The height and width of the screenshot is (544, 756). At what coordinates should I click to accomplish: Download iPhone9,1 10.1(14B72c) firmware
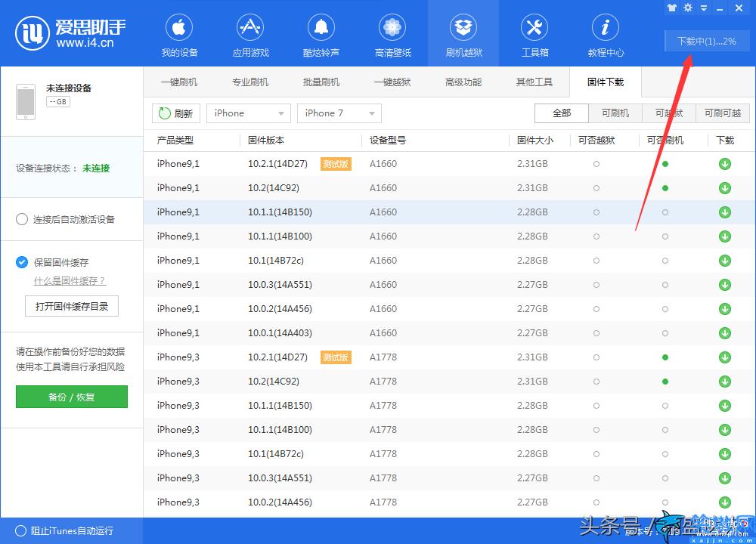click(x=725, y=261)
